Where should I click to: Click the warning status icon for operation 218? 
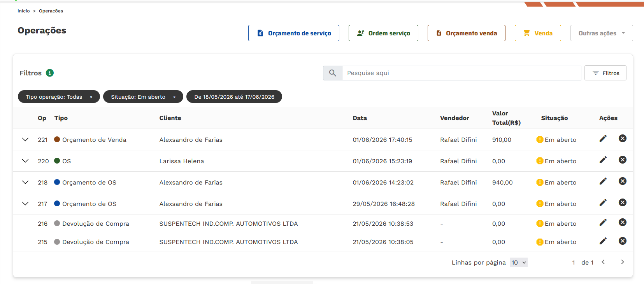click(540, 182)
